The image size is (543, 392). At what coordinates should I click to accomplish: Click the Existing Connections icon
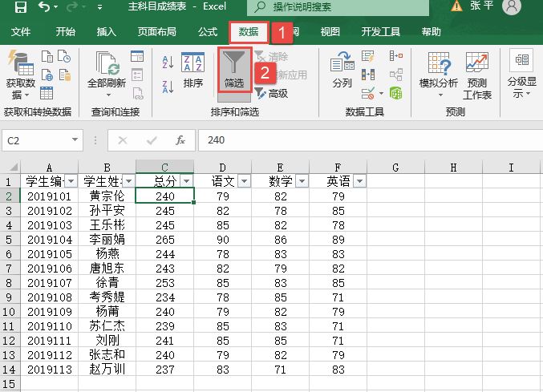[x=65, y=75]
